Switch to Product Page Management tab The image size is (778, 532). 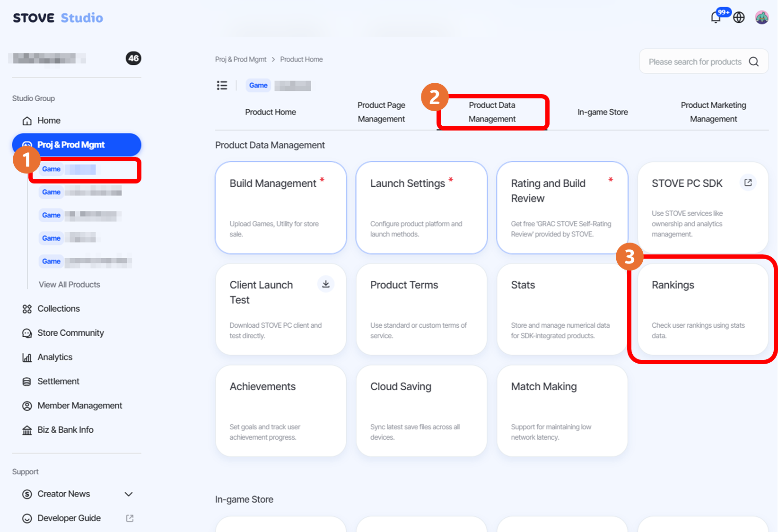point(381,112)
